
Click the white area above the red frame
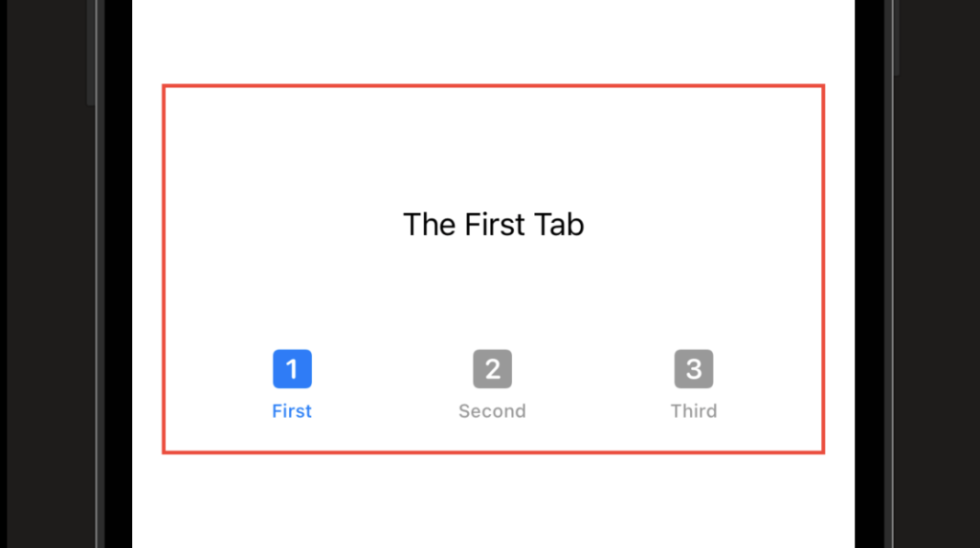pos(494,41)
